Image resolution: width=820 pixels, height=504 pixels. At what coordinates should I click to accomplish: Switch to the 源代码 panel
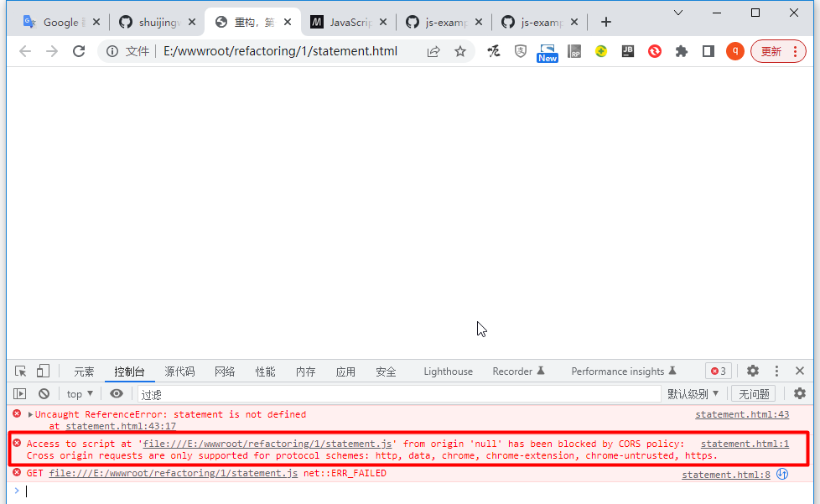[x=179, y=372]
